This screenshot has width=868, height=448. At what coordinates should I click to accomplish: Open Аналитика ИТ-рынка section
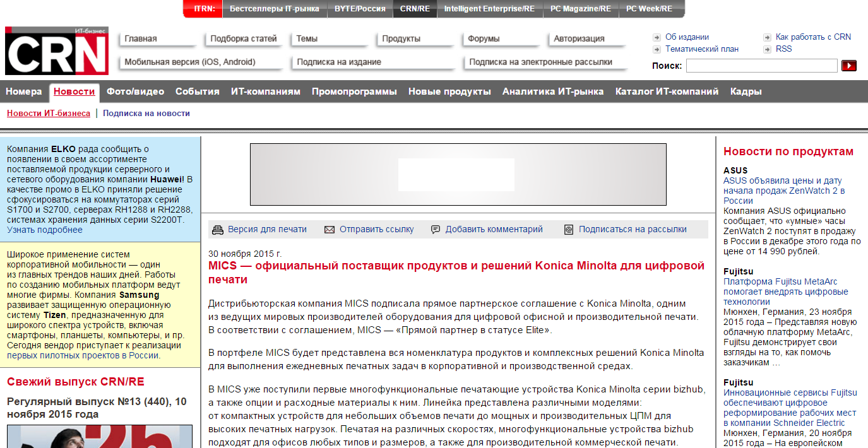(553, 91)
